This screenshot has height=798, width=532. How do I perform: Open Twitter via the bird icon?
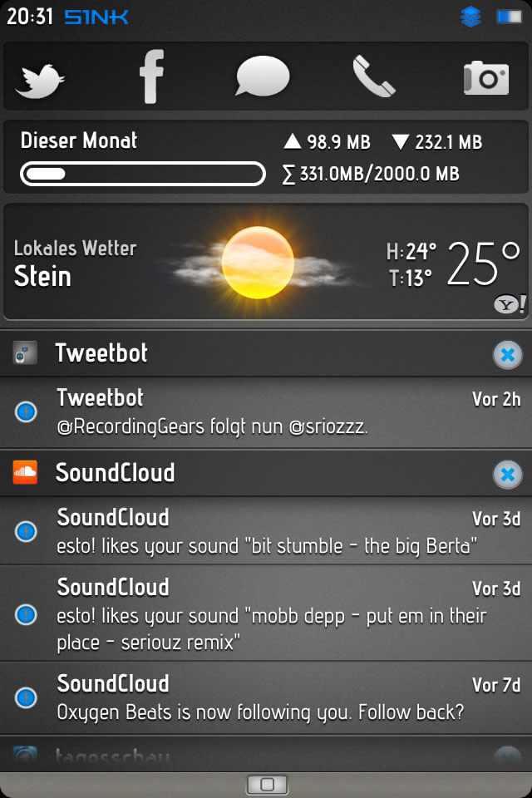(40, 81)
